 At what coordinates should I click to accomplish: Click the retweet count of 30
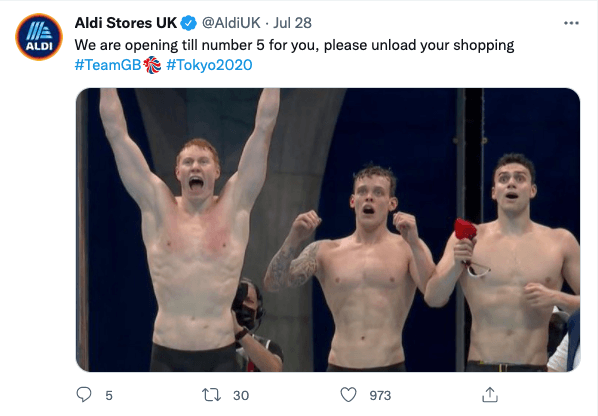241,396
